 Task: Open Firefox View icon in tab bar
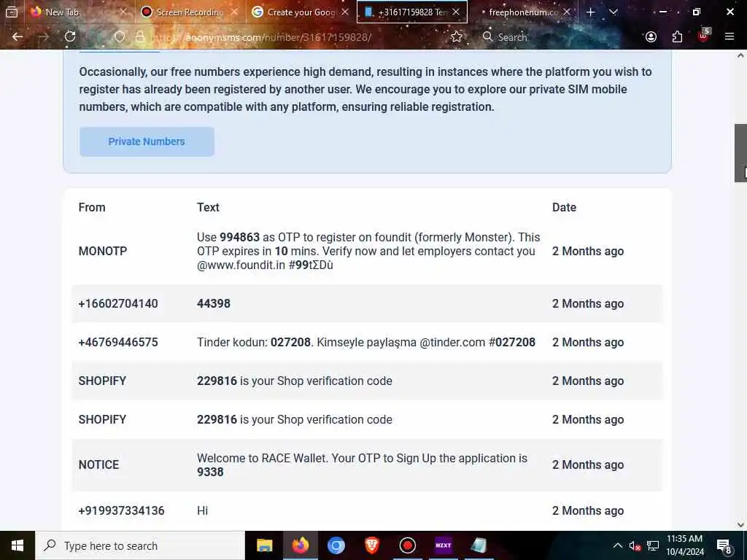click(12, 12)
